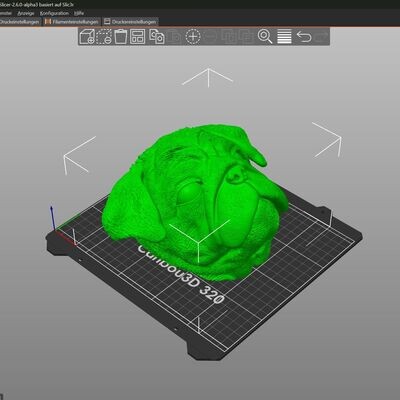This screenshot has height=400, width=400.
Task: Click the Arrange objects icon
Action: [x=137, y=36]
